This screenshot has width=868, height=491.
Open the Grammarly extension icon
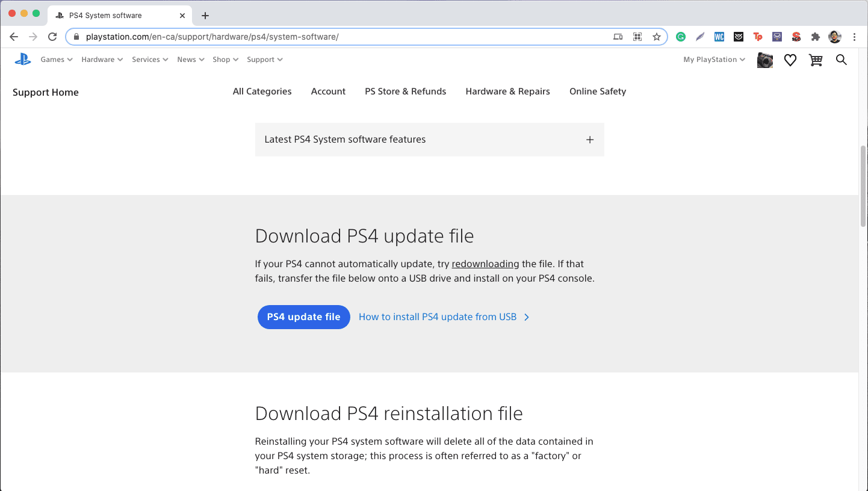[681, 37]
